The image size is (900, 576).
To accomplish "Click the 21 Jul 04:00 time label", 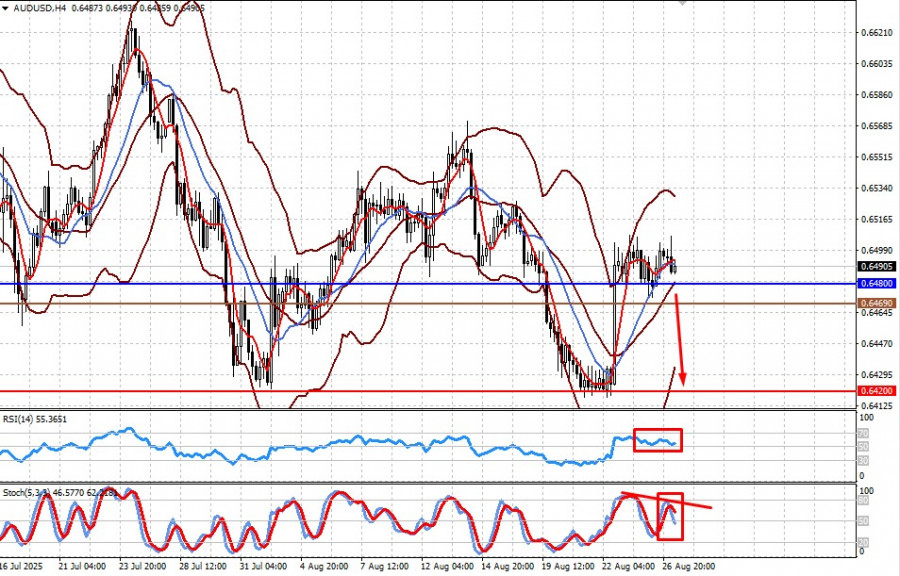I will coord(82,566).
